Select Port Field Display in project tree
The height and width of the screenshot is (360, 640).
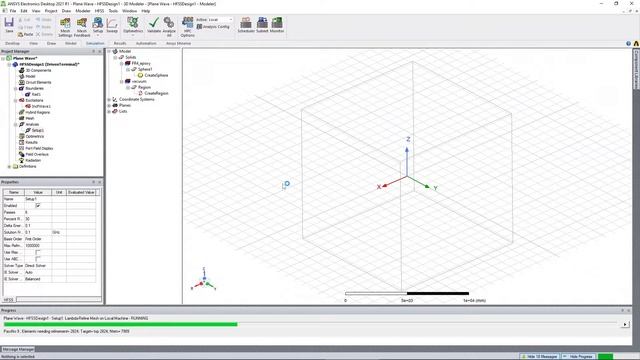[x=36, y=148]
